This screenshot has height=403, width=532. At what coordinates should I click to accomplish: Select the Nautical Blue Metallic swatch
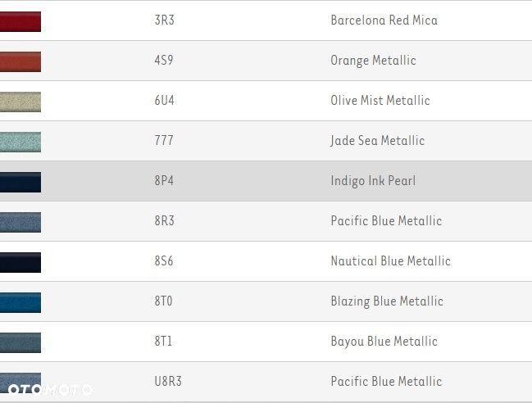pos(20,262)
